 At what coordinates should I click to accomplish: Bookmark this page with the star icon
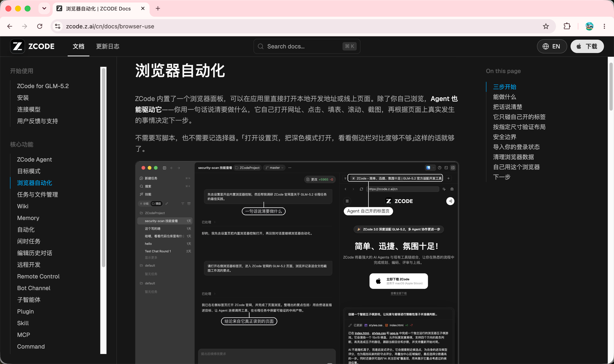pyautogui.click(x=546, y=26)
